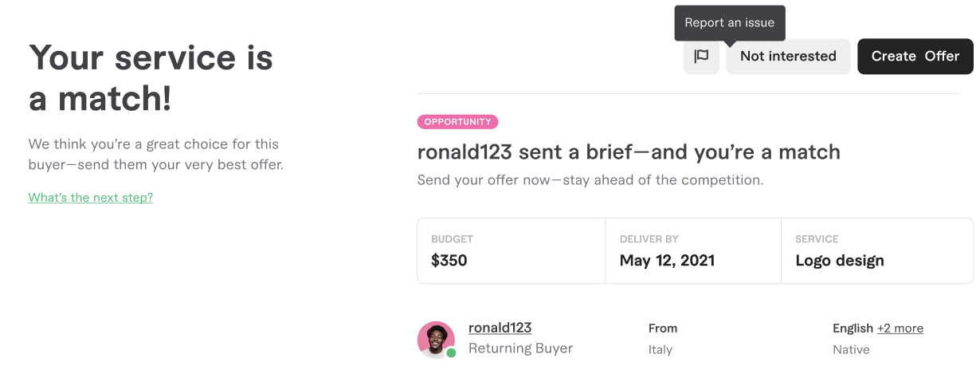Click the Deliver By May 12, 2021 cell

692,250
